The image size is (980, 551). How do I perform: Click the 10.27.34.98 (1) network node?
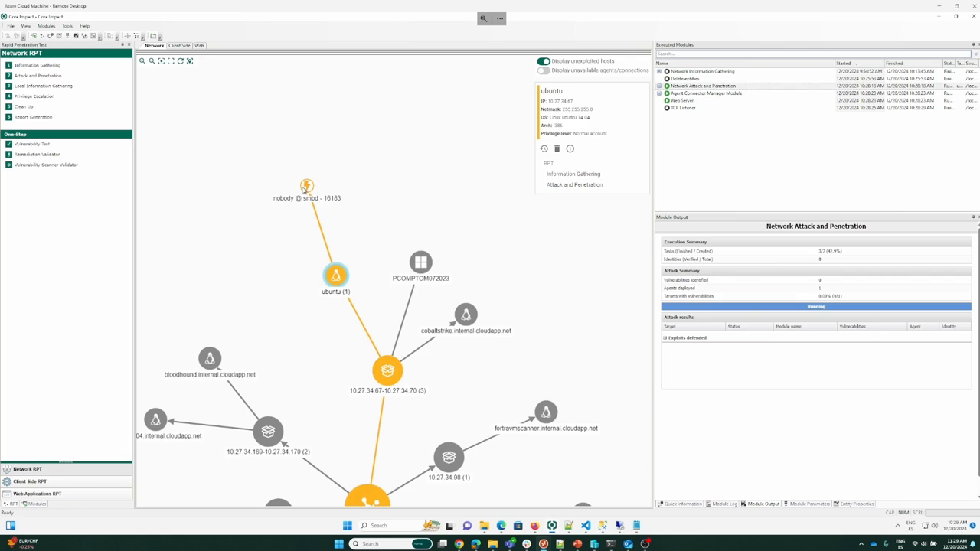[449, 458]
